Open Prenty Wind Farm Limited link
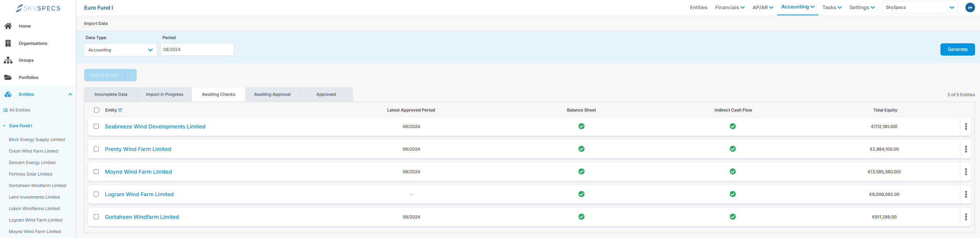 click(138, 149)
